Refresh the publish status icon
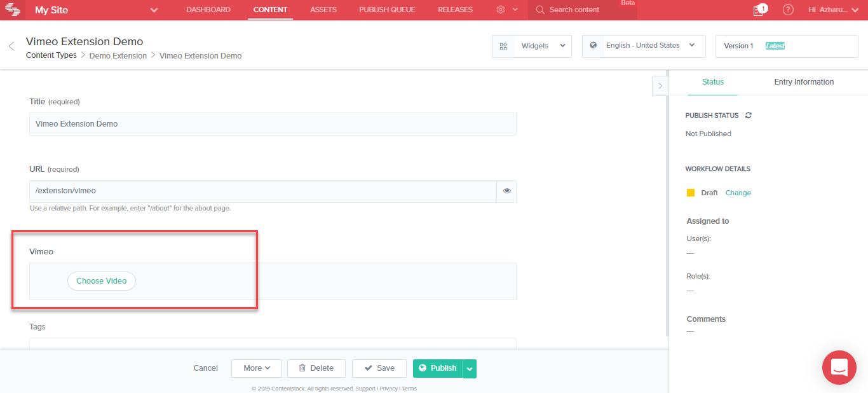The height and width of the screenshot is (393, 868). click(x=749, y=115)
